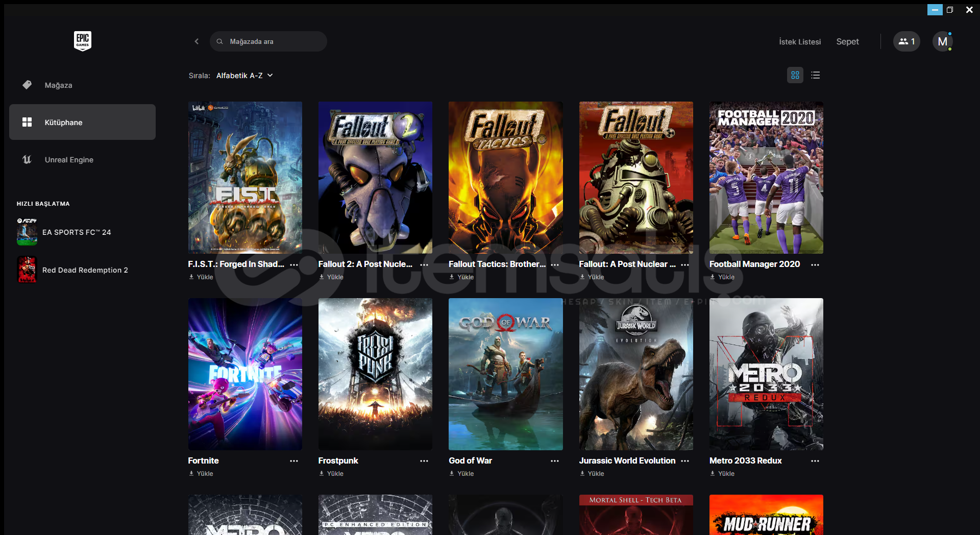Open Frostpunk cover art
This screenshot has width=980, height=535.
[x=375, y=374]
